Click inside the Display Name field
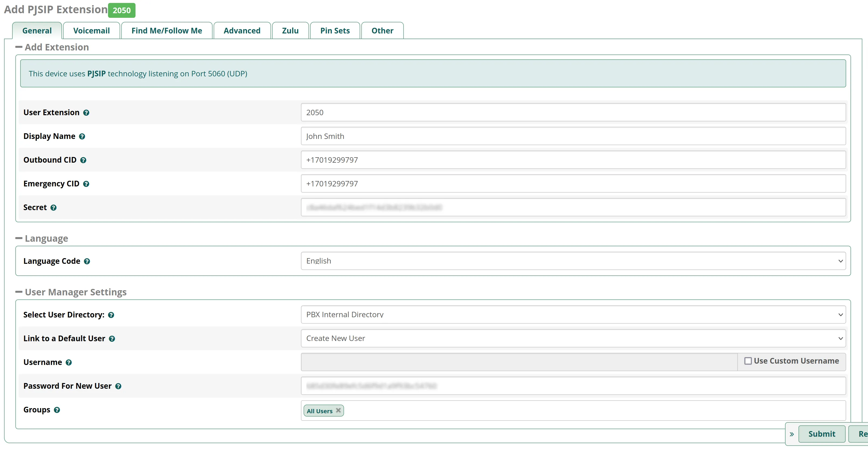This screenshot has height=451, width=868. pos(573,136)
